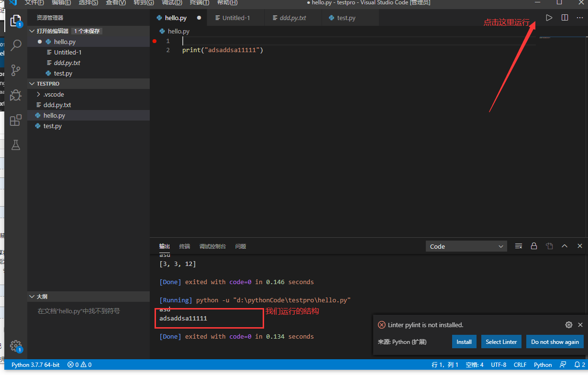Open the 终端(T) menu
588x375 pixels.
click(200, 2)
